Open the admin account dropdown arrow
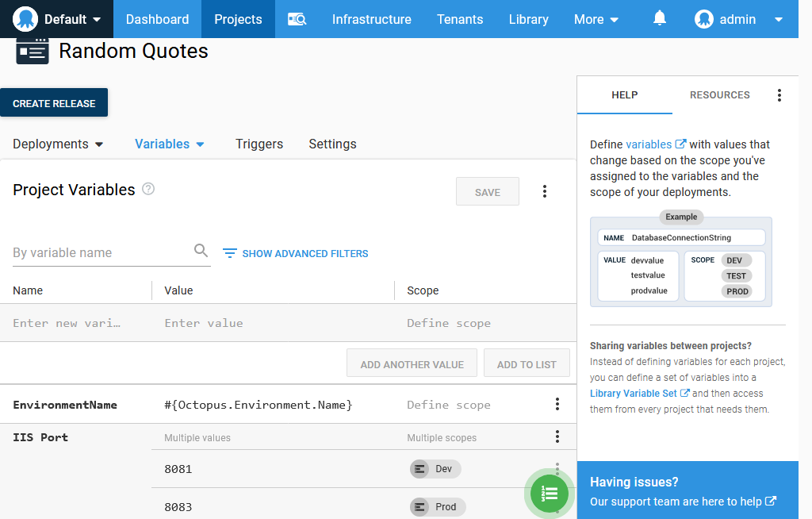 point(779,20)
